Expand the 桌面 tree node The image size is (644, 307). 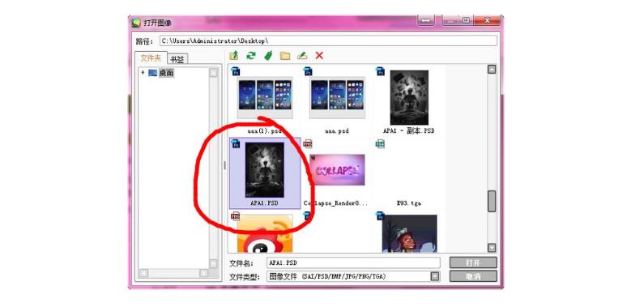[x=143, y=73]
